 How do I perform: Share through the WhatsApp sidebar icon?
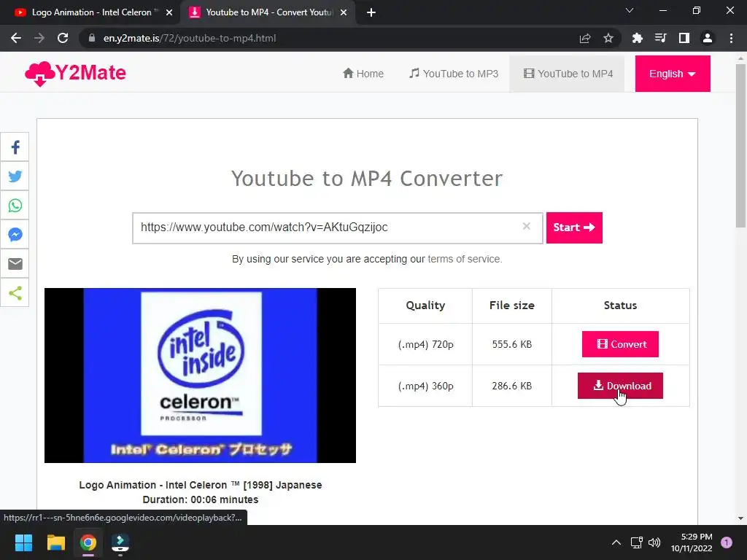15,205
